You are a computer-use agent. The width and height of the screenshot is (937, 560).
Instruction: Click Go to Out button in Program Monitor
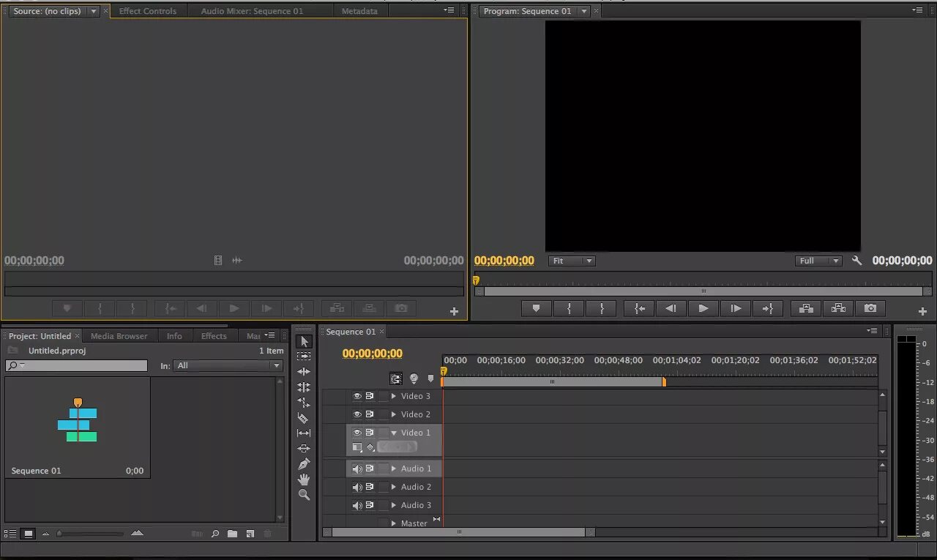[768, 309]
